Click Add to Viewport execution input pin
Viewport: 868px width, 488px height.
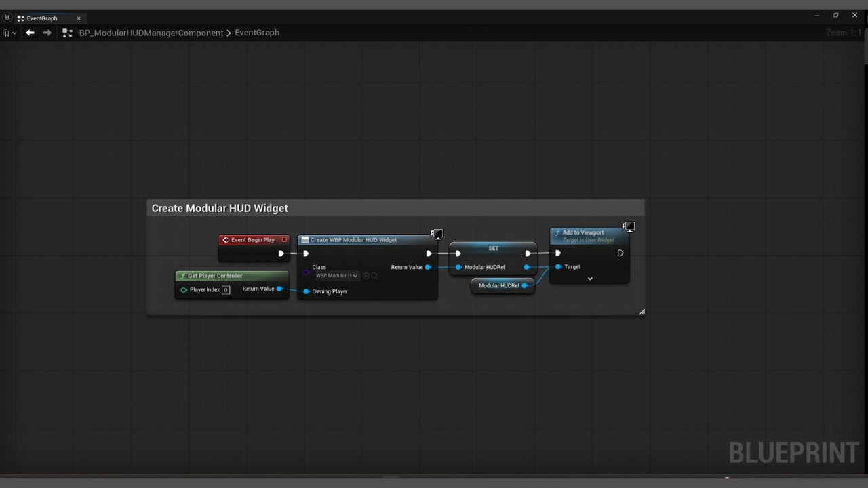pyautogui.click(x=558, y=253)
